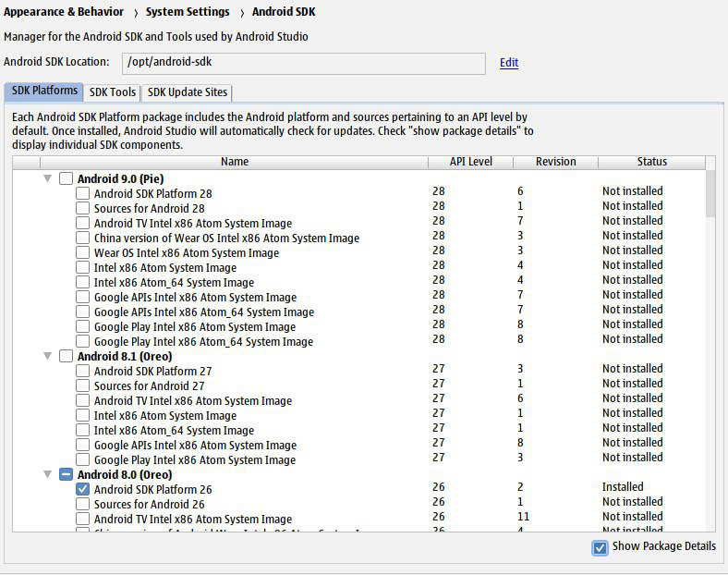Check Sources for Android 26
Image resolution: width=728 pixels, height=575 pixels.
82,504
